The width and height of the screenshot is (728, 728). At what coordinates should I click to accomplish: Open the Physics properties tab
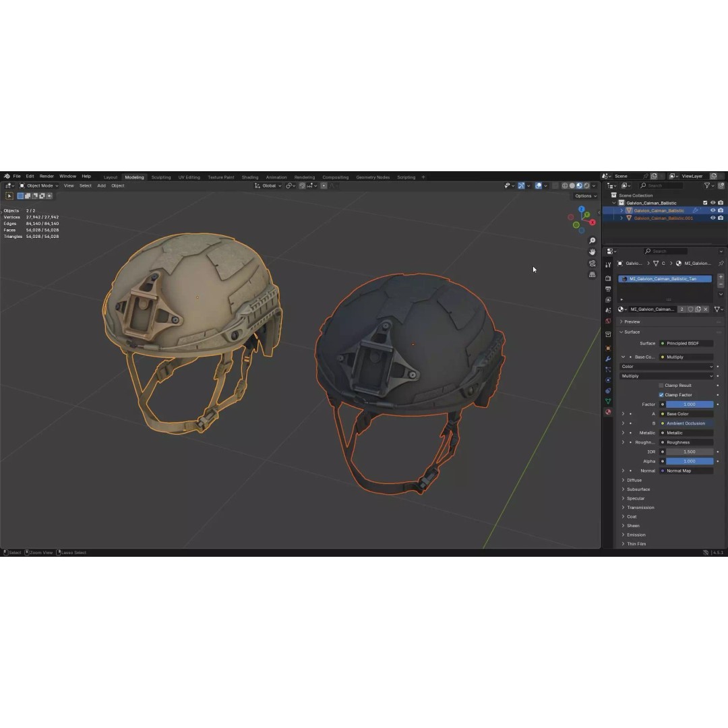click(x=608, y=380)
